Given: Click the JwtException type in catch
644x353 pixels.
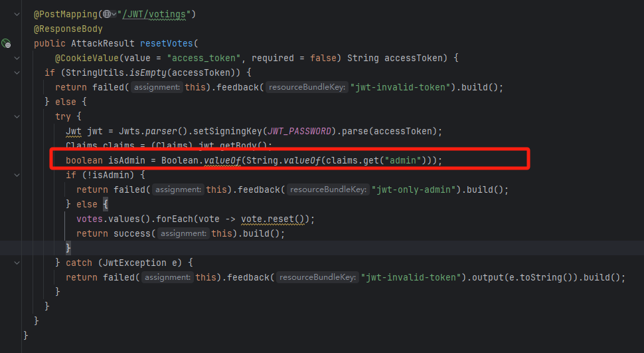Looking at the screenshot, I should tap(134, 263).
